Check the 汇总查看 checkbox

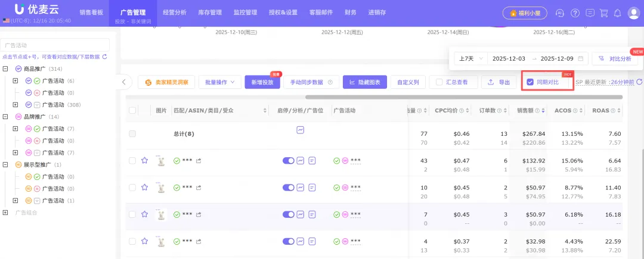pyautogui.click(x=440, y=82)
